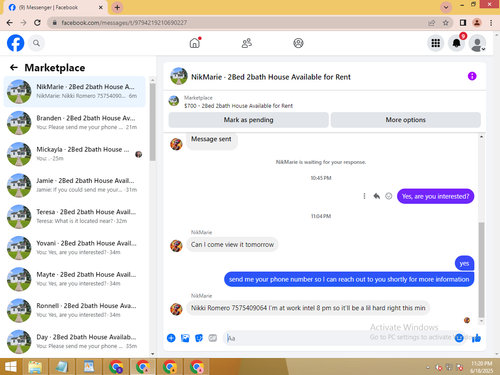Open File Explorer from taskbar

point(35,367)
